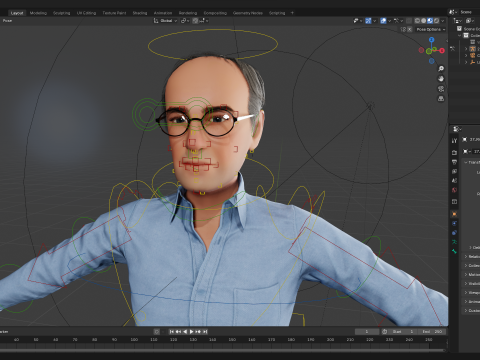Viewport: 480px width, 360px height.
Task: Open the View Layer properties tab
Action: pyautogui.click(x=454, y=171)
